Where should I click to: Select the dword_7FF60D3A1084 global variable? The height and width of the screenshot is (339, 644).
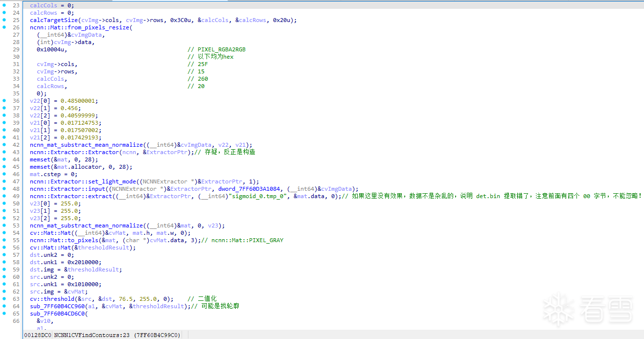pyautogui.click(x=249, y=189)
